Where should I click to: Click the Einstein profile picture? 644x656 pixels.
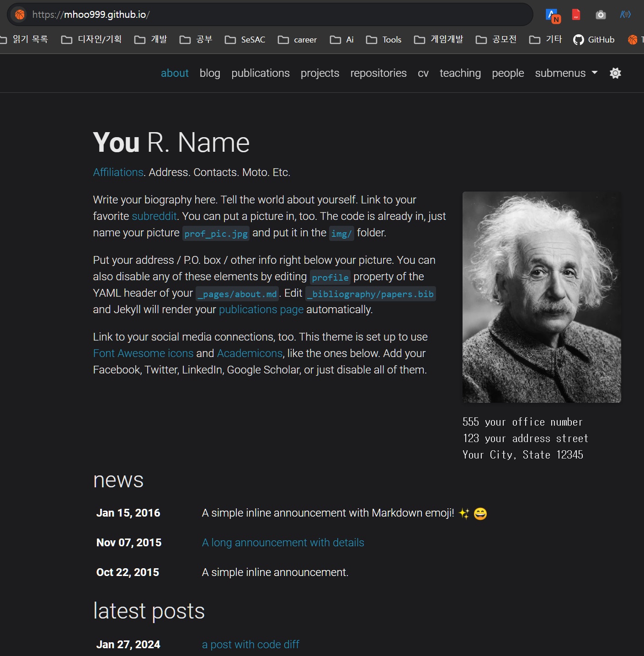(x=541, y=297)
